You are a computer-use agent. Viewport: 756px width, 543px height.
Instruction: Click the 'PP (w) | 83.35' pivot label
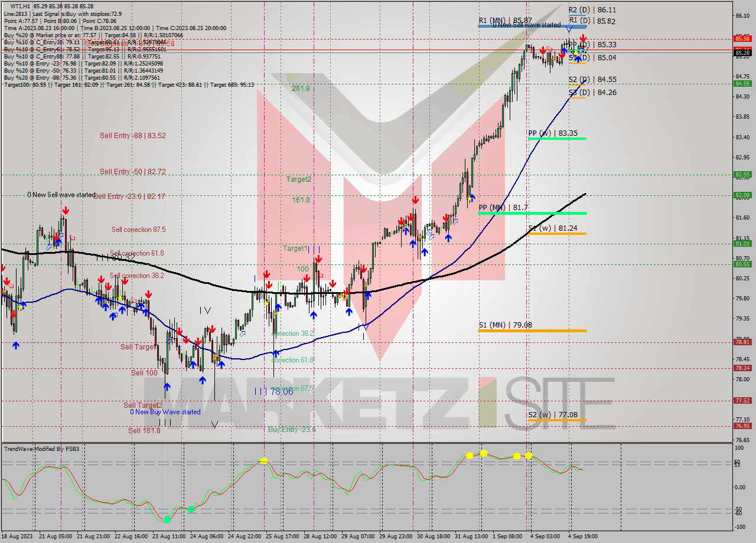[553, 133]
